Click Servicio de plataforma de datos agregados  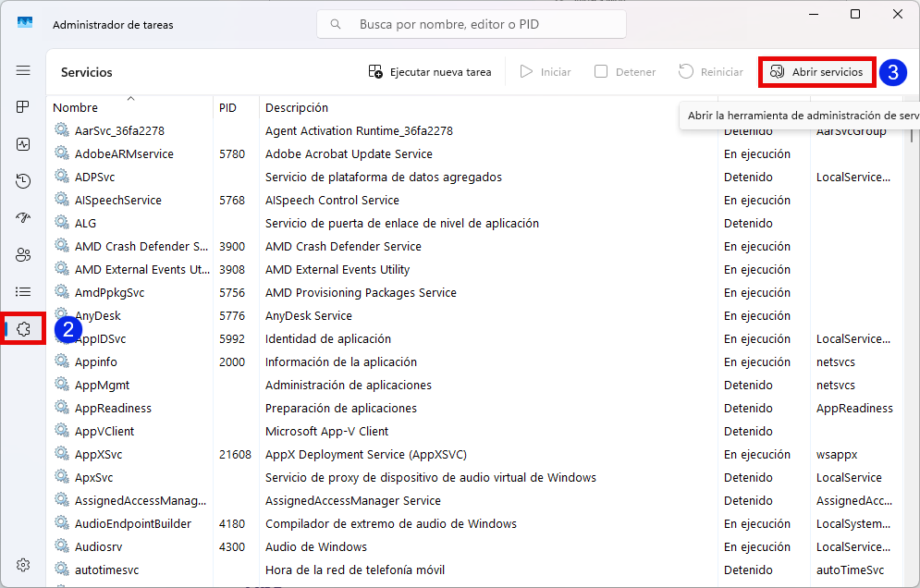tap(383, 177)
